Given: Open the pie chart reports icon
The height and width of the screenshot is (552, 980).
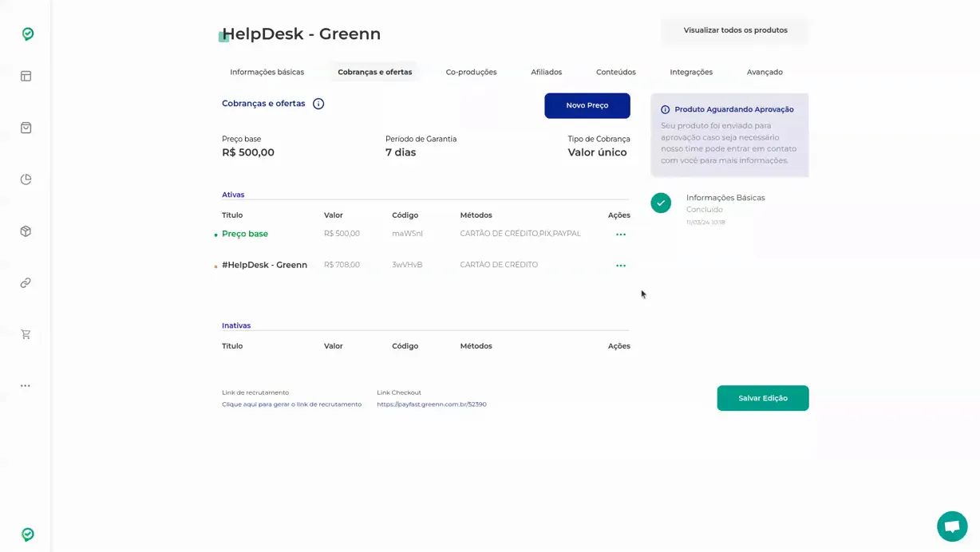Looking at the screenshot, I should (x=26, y=179).
